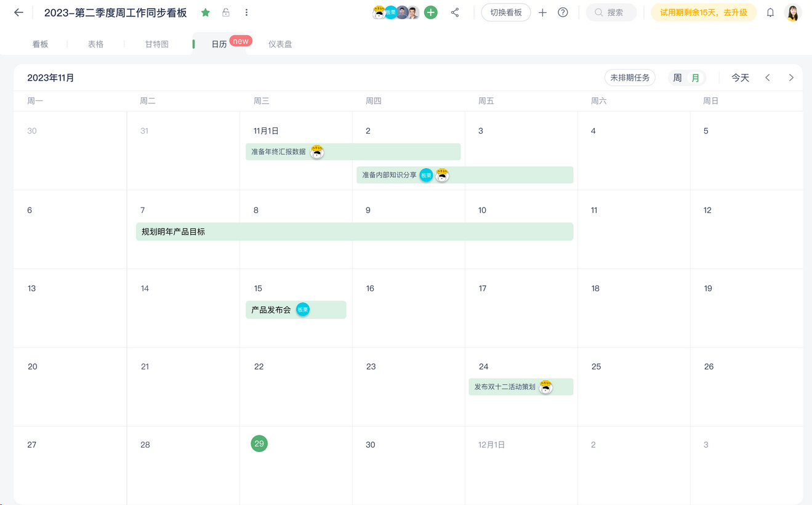Toggle the green star favorite icon

pyautogui.click(x=206, y=12)
